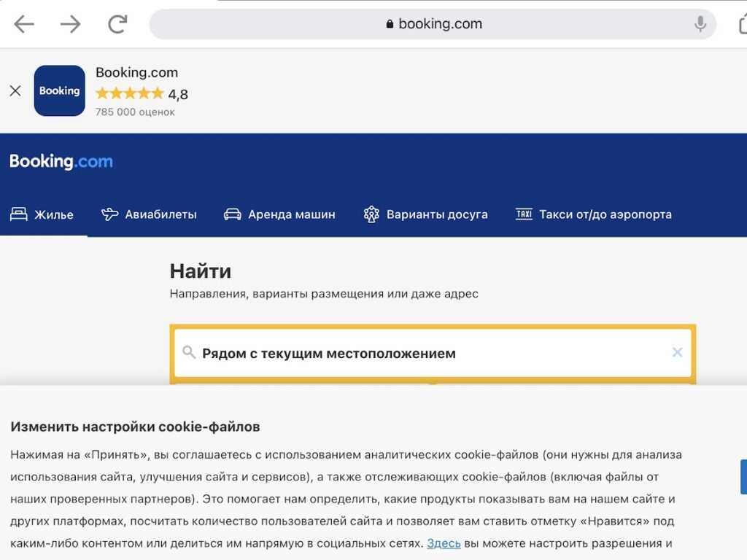Click the booking.com address bar
Screen dimensions: 747x560
[433, 24]
